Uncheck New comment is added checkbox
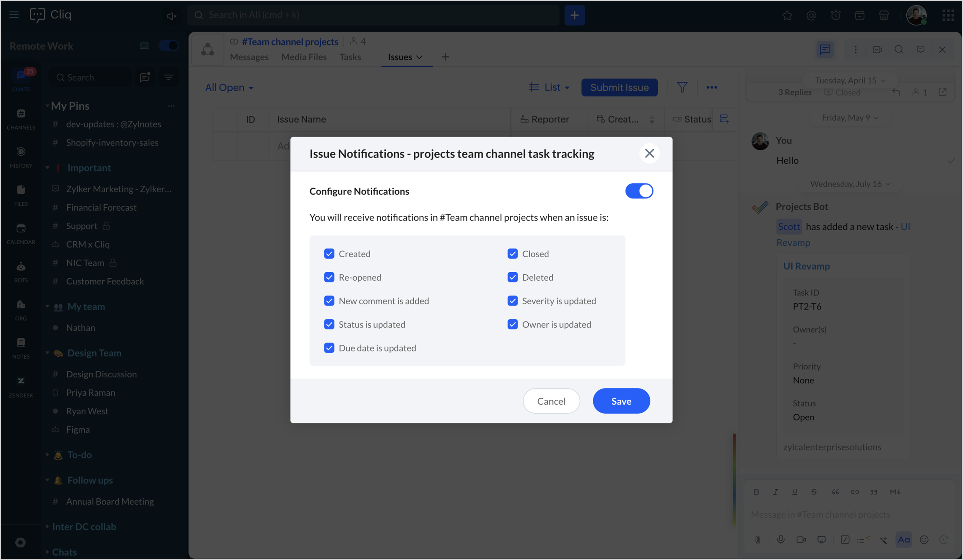The width and height of the screenshot is (963, 560). [329, 301]
